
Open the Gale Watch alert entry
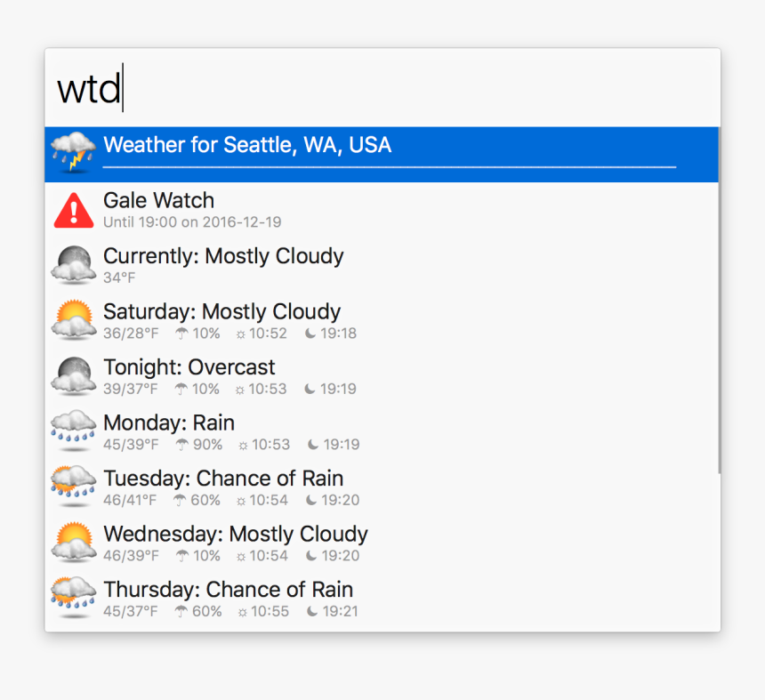(x=267, y=208)
